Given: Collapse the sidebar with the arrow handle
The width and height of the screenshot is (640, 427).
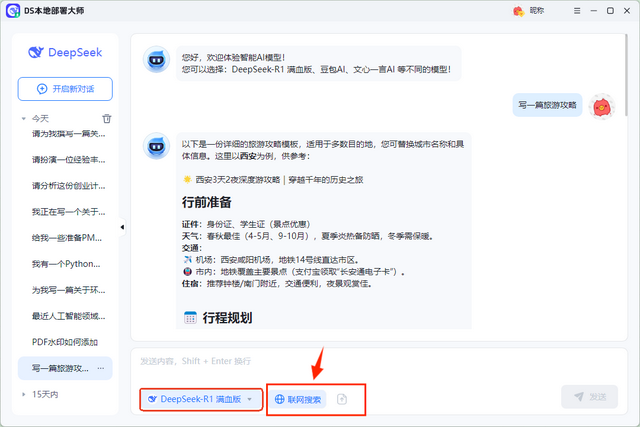Looking at the screenshot, I should 122,227.
